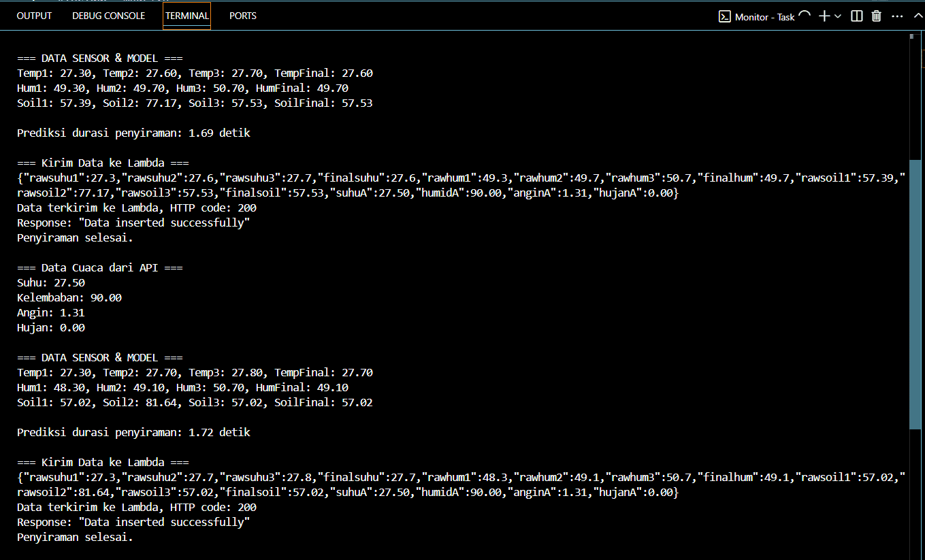This screenshot has height=560, width=925.
Task: Select the Monitor - Task terminal label
Action: click(764, 17)
